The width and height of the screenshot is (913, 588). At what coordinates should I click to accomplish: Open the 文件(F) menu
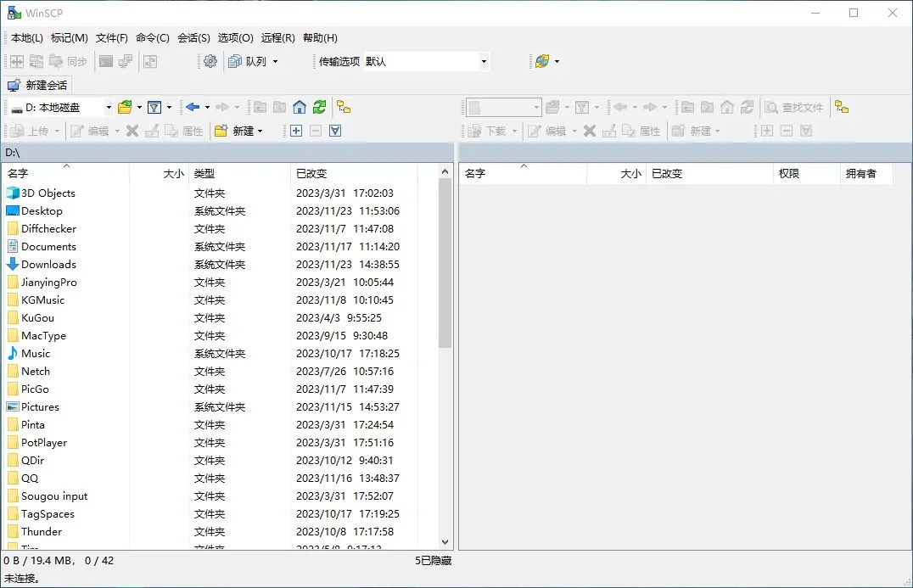[112, 38]
